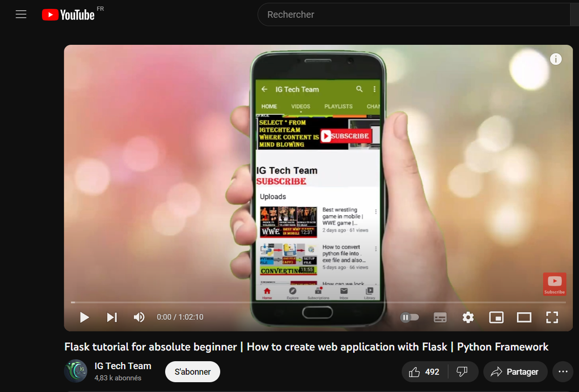The height and width of the screenshot is (392, 579).
Task: Click the 0:00 / 1:02:10 time display
Action: click(180, 317)
